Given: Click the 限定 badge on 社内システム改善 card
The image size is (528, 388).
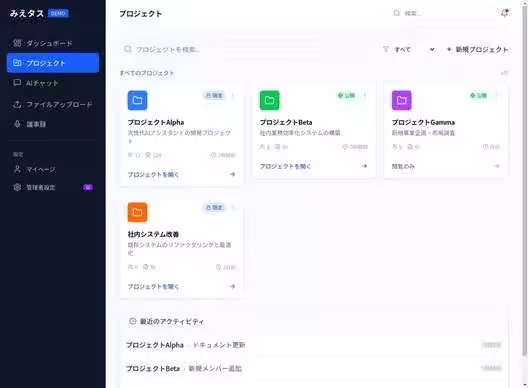Looking at the screenshot, I should click(x=214, y=207).
